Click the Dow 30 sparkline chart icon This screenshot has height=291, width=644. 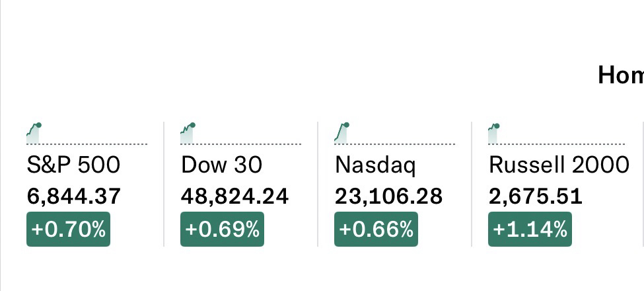(188, 133)
